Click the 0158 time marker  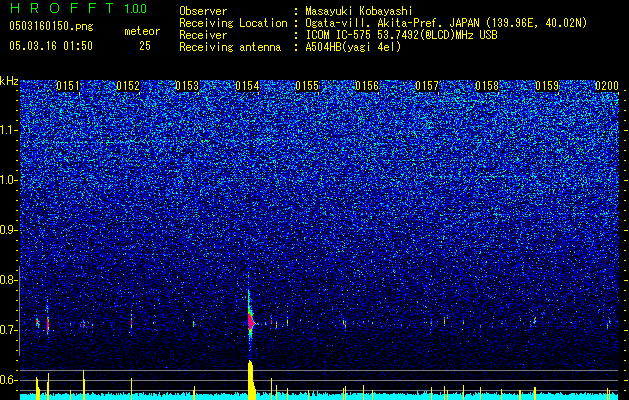487,86
